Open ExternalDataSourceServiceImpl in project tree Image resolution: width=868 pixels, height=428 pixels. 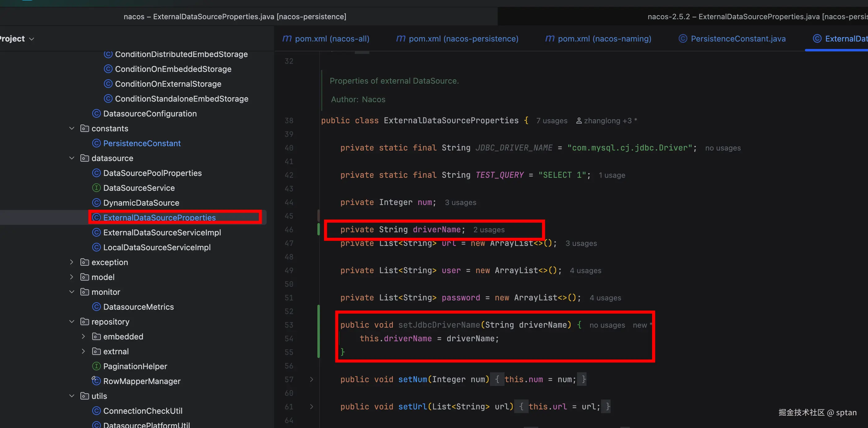162,233
